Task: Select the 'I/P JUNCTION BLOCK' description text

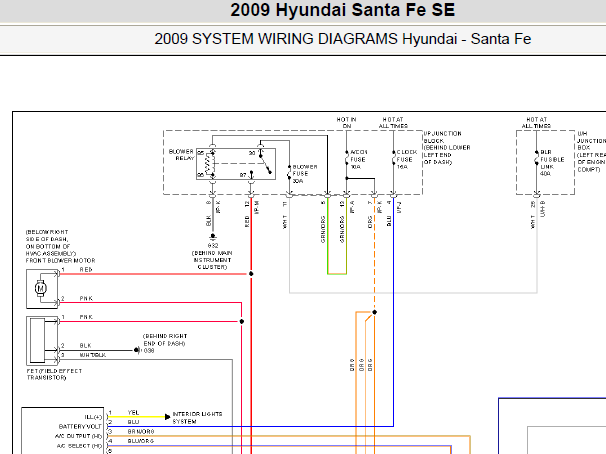Action: click(x=447, y=148)
